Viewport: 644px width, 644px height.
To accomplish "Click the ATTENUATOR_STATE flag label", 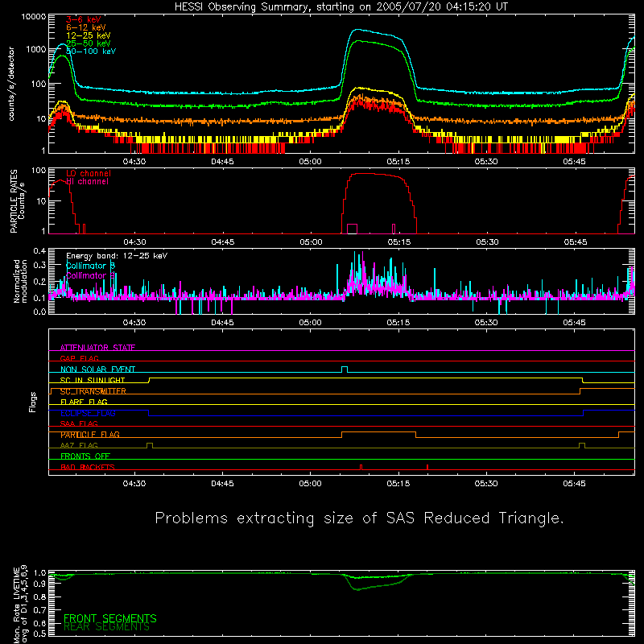I will pyautogui.click(x=97, y=348).
